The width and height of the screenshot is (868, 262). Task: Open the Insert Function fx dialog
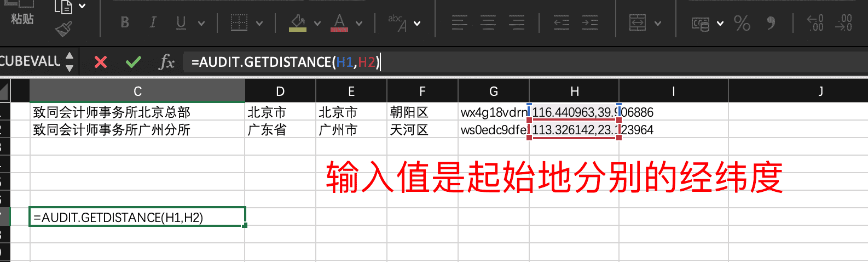click(x=166, y=62)
